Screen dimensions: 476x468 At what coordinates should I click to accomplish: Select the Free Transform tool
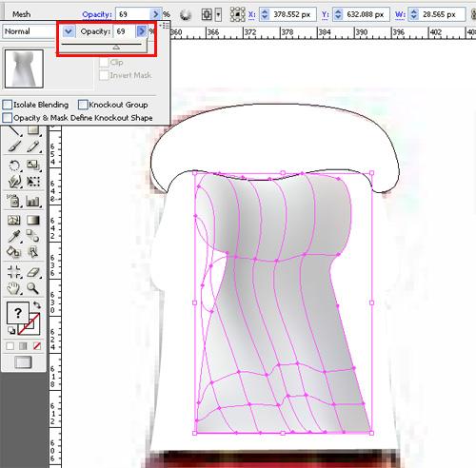click(x=33, y=182)
